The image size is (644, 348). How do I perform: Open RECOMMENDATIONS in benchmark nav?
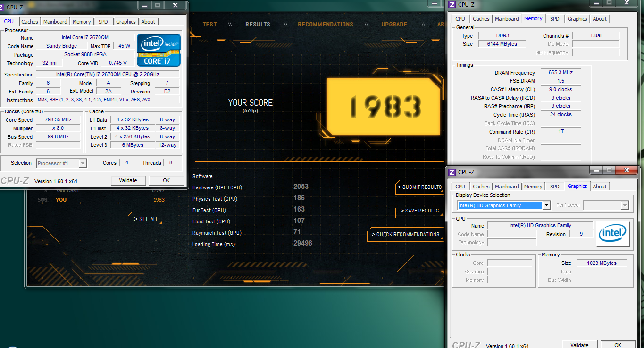tap(326, 25)
